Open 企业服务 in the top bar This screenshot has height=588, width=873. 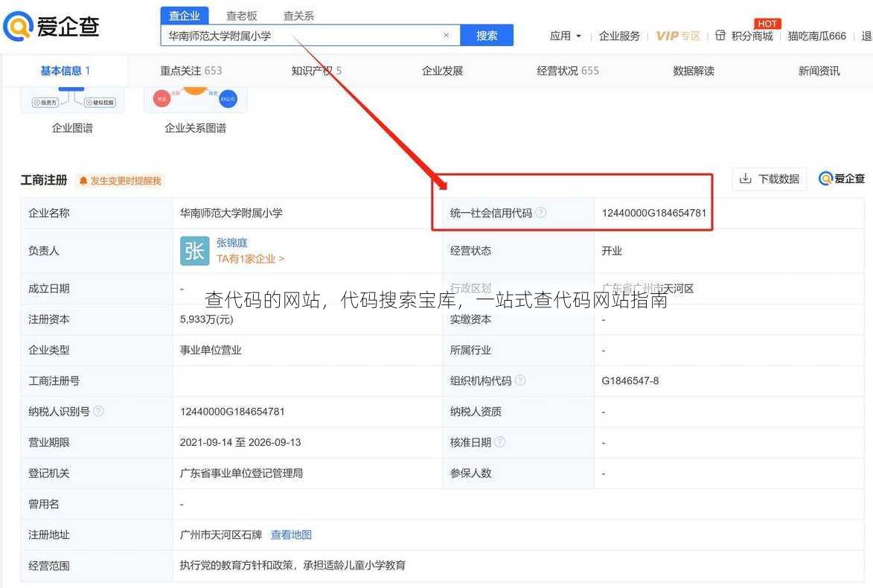pos(619,36)
